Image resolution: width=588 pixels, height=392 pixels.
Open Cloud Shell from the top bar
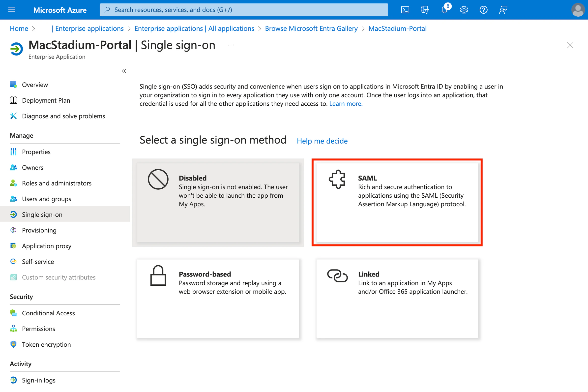click(x=405, y=10)
